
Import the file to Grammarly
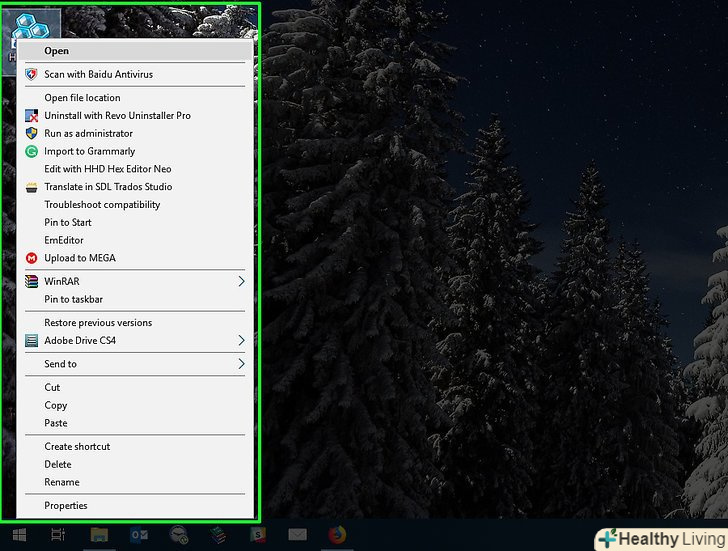click(x=89, y=152)
